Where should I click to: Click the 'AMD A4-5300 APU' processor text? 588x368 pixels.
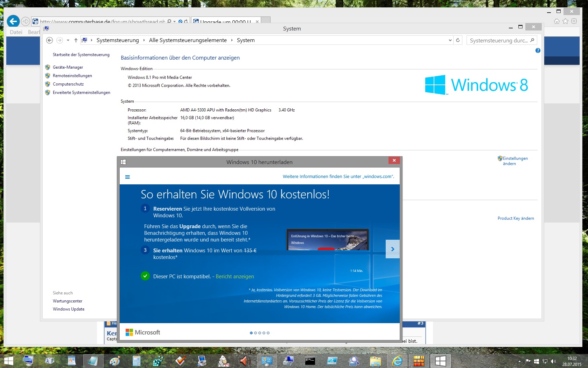point(226,110)
